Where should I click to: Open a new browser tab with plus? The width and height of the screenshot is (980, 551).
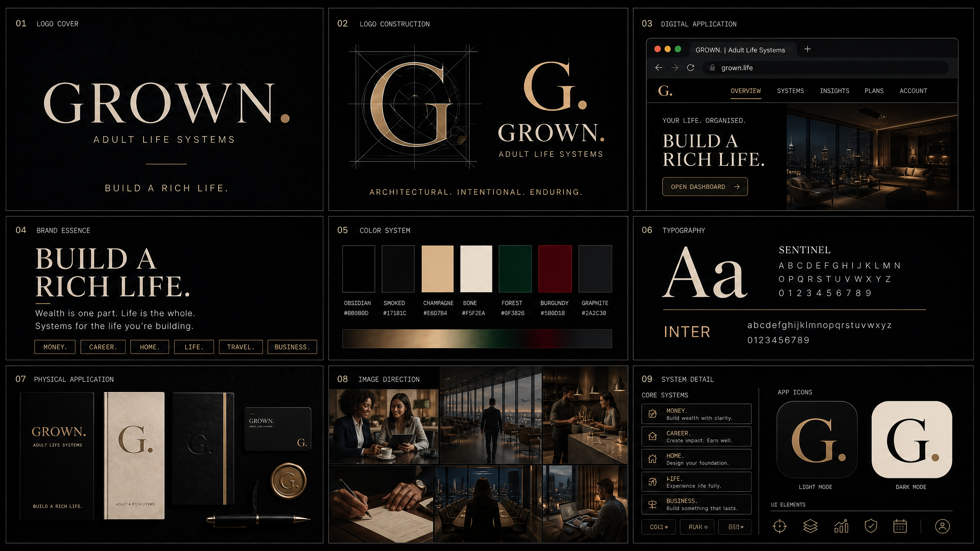(807, 49)
